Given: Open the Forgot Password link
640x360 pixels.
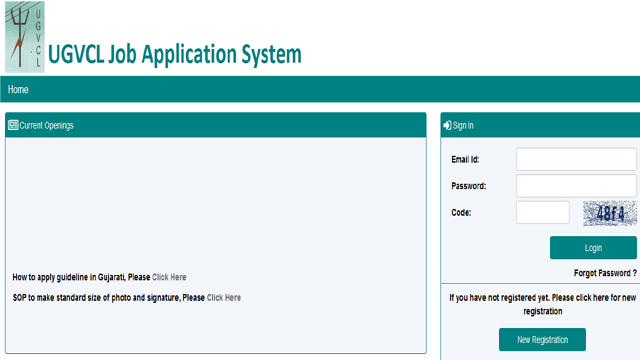Looking at the screenshot, I should (x=605, y=273).
